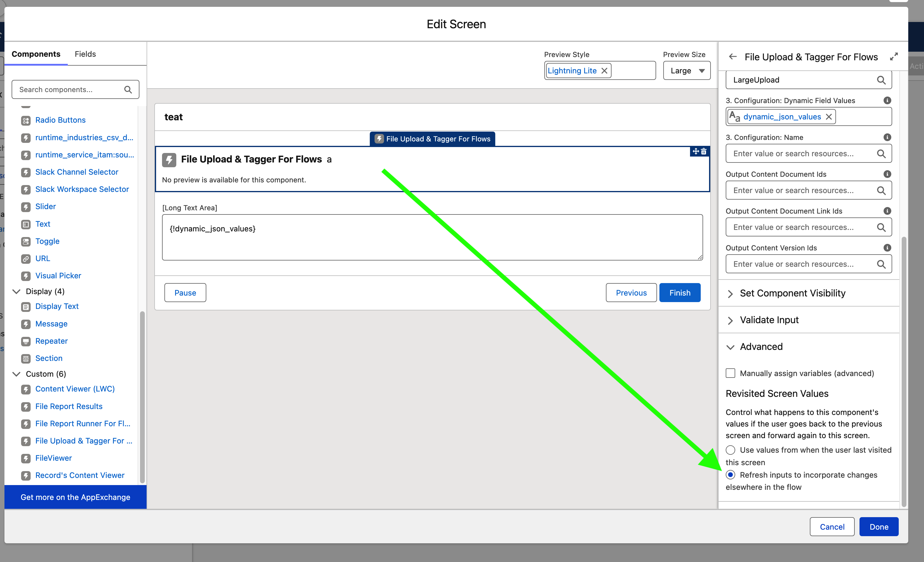Image resolution: width=924 pixels, height=562 pixels.
Task: Switch to the Components tab
Action: click(x=36, y=54)
